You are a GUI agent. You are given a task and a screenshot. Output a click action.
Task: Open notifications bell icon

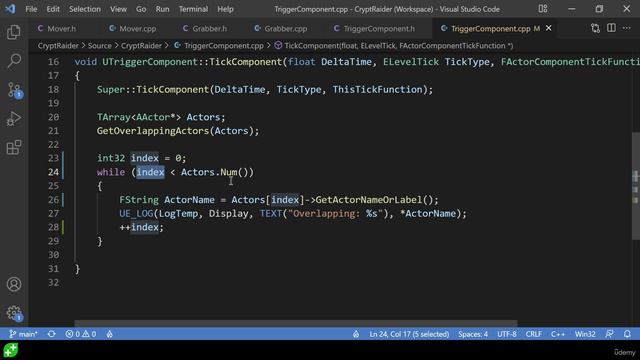[x=627, y=334]
